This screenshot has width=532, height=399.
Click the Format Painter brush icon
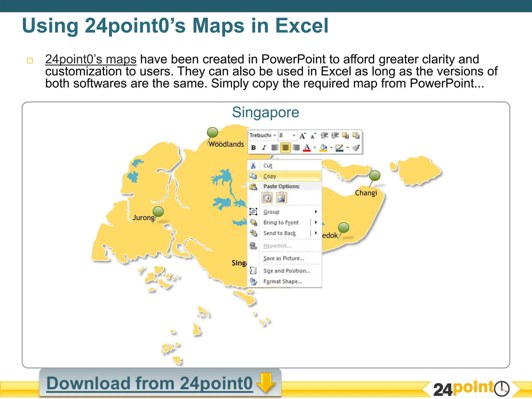356,148
